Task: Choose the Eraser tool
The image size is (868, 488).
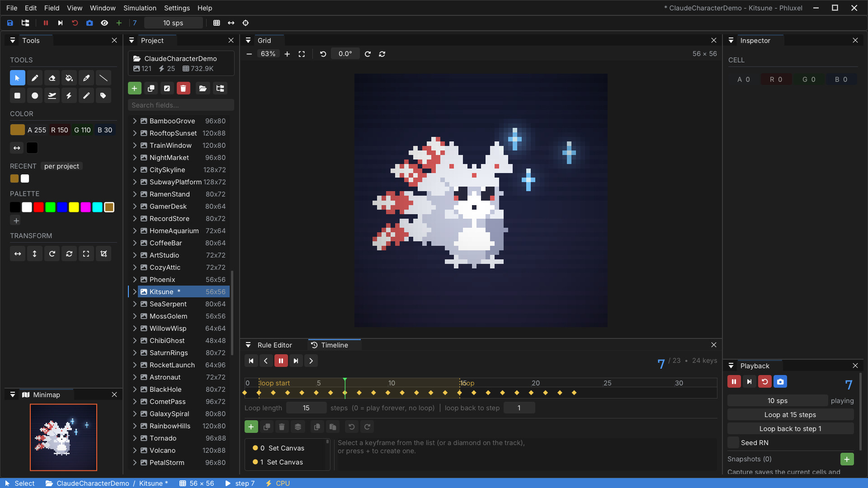Action: [52, 78]
